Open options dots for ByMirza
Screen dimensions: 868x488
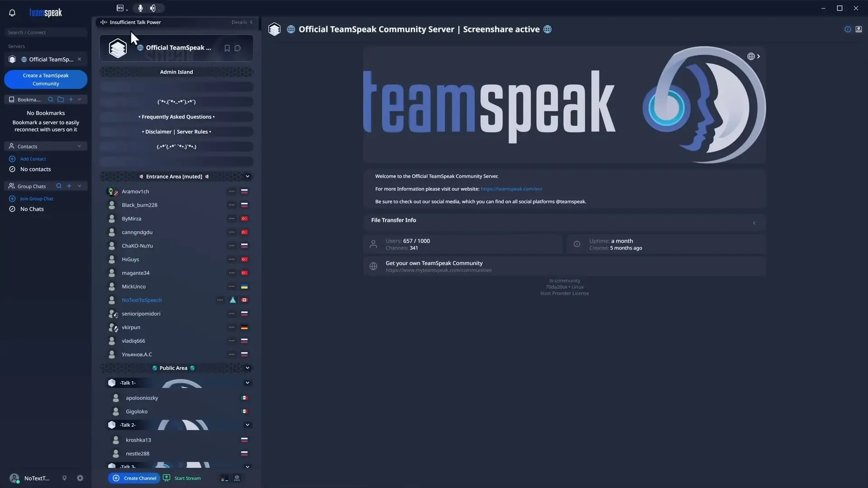[232, 219]
